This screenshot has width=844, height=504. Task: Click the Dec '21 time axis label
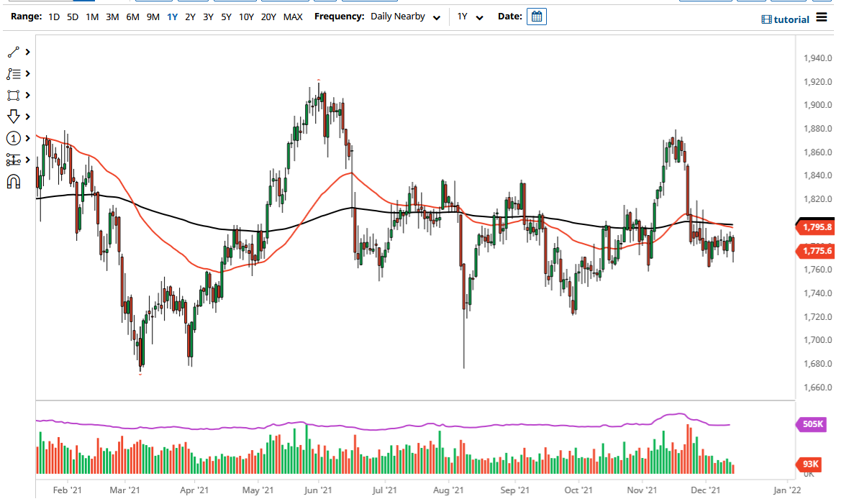coord(705,490)
